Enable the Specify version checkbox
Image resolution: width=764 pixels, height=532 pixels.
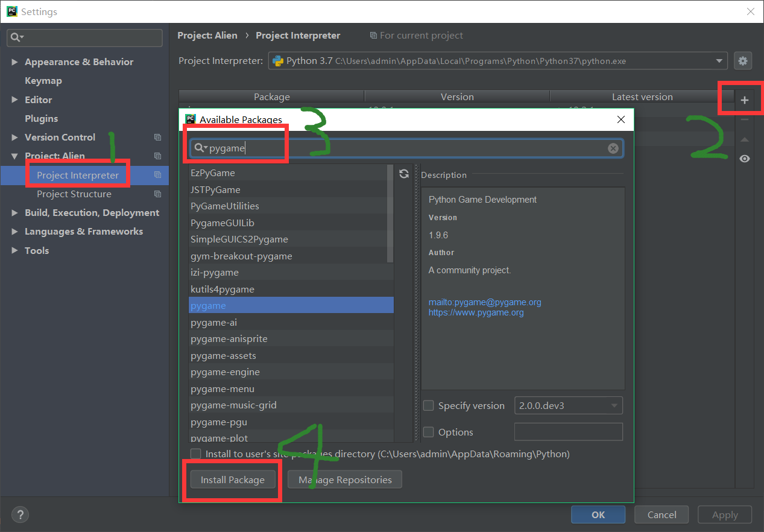click(429, 406)
